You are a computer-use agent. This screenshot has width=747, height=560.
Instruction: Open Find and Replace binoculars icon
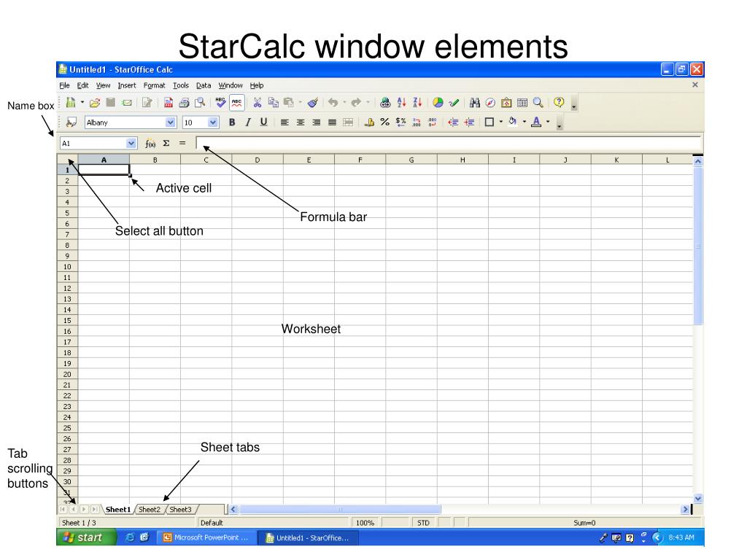[474, 102]
